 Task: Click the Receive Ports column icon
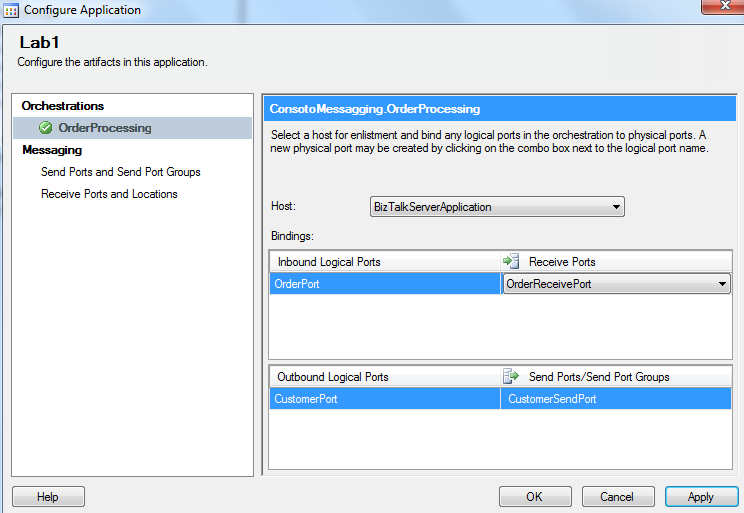[x=511, y=262]
